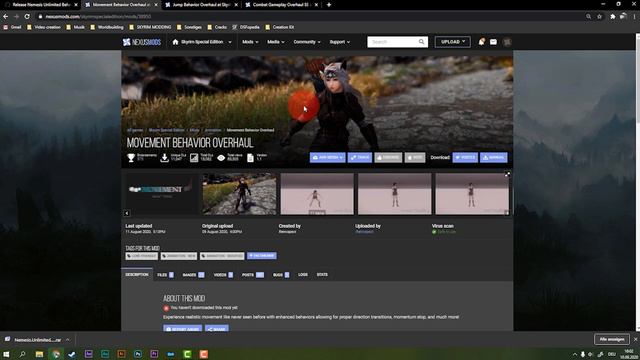Screen dimensions: 640x360
Task: Click the Endorse button
Action: [x=388, y=158]
